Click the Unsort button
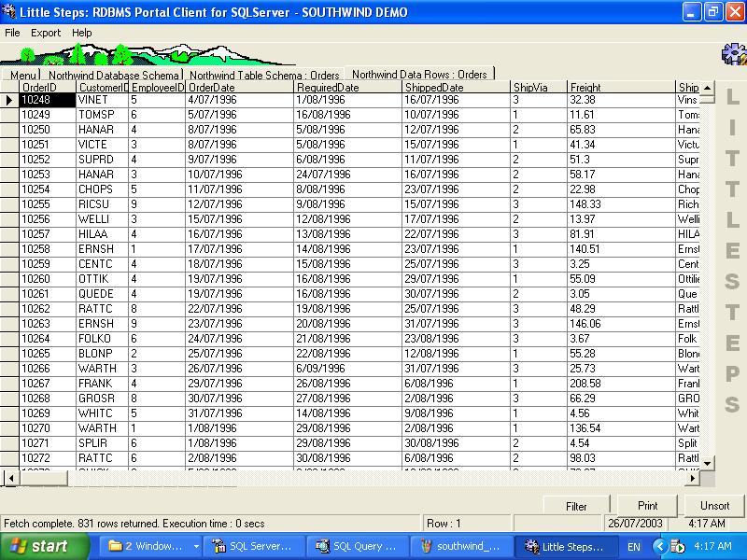747x560 pixels. coord(714,505)
